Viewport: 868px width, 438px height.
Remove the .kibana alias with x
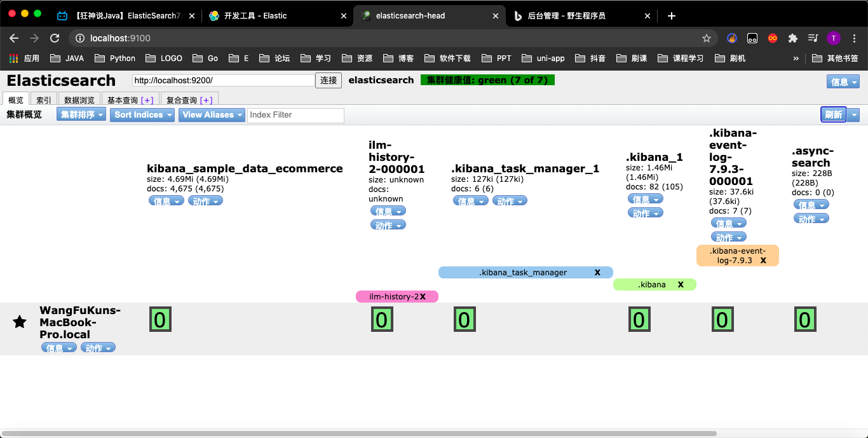681,284
